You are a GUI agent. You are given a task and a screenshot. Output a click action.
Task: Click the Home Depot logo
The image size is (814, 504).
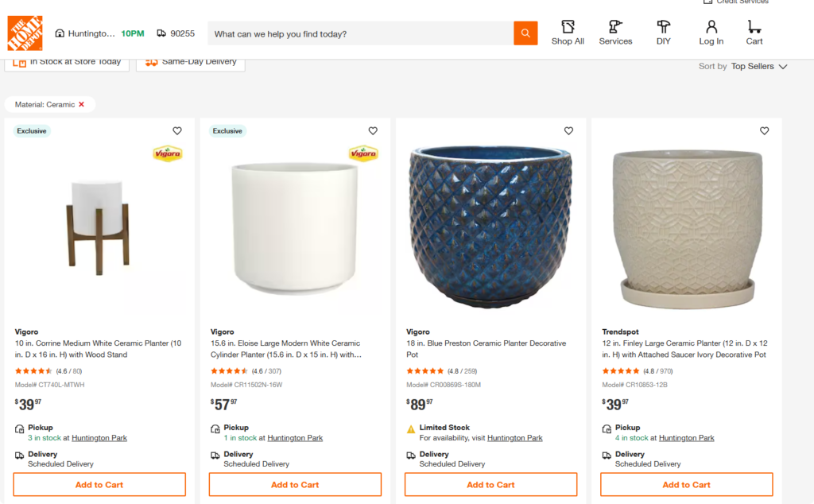[x=25, y=33]
